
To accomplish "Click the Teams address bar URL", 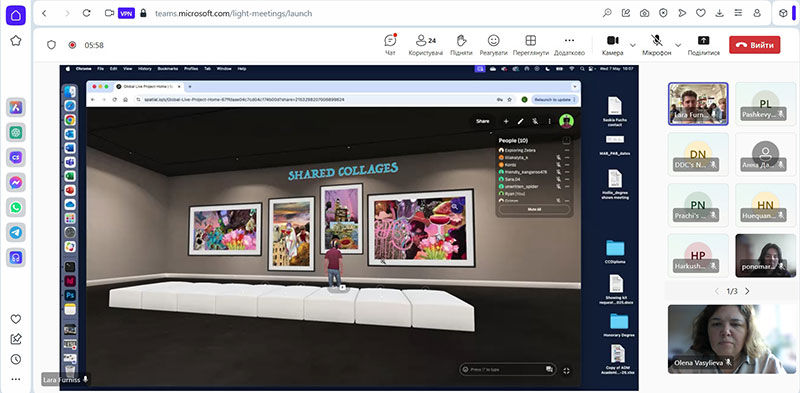I will [233, 13].
